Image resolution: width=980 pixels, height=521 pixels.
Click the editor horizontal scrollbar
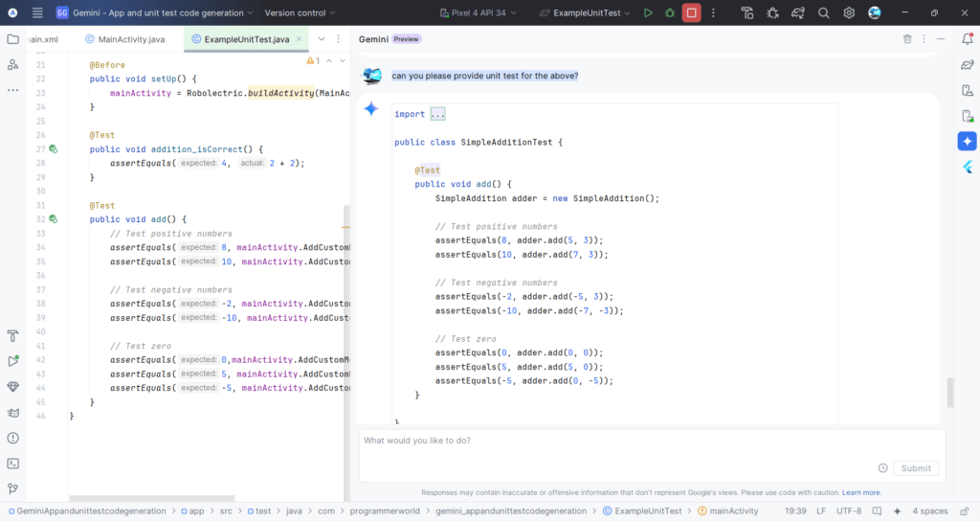[152, 498]
